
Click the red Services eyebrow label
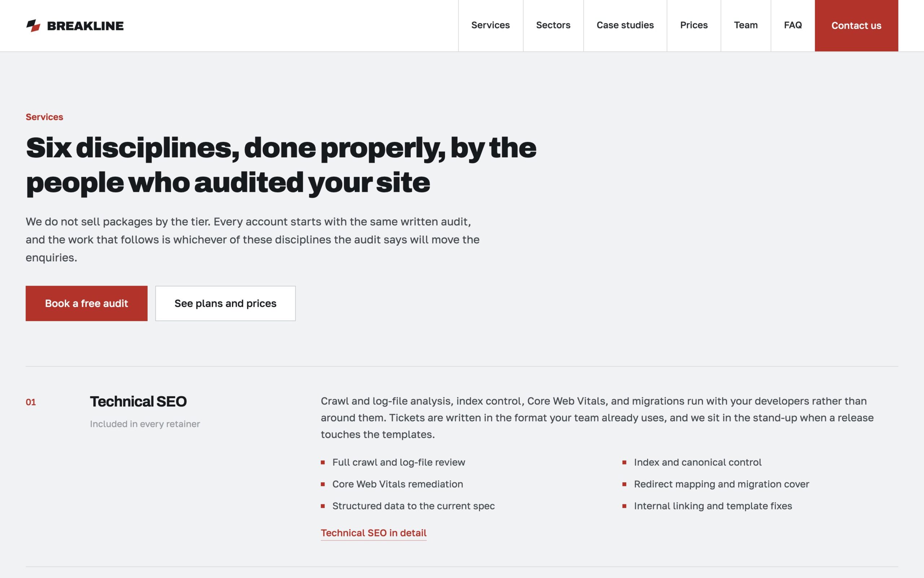(x=44, y=117)
